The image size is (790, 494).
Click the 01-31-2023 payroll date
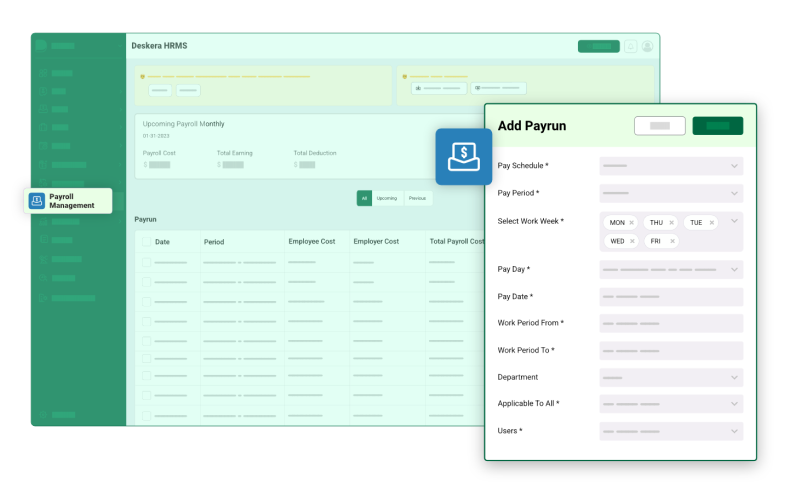click(x=156, y=136)
